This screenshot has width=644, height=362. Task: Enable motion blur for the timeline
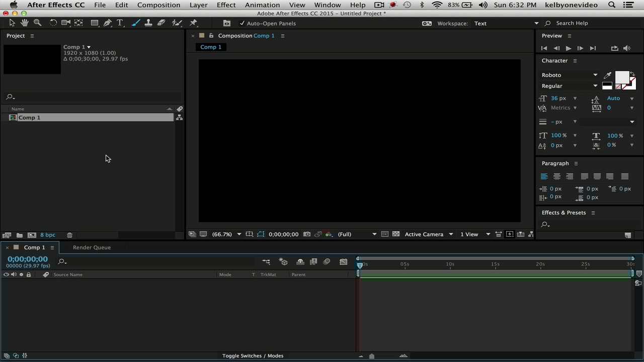click(327, 261)
